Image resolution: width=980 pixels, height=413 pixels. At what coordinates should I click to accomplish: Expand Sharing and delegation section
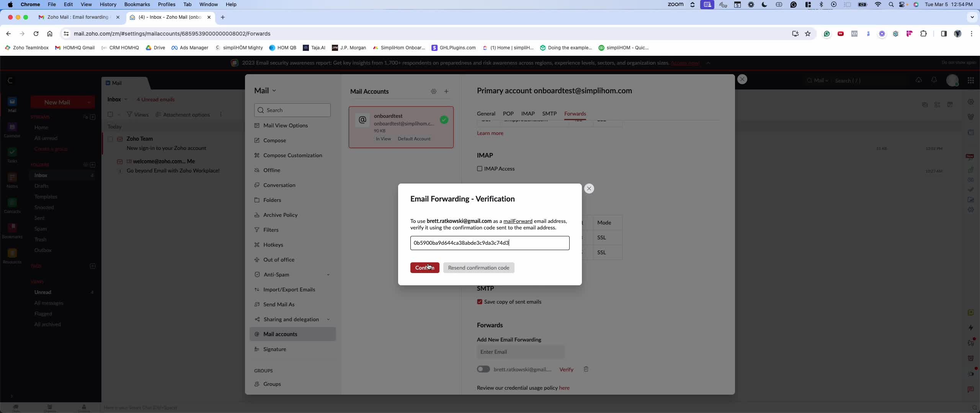point(328,319)
